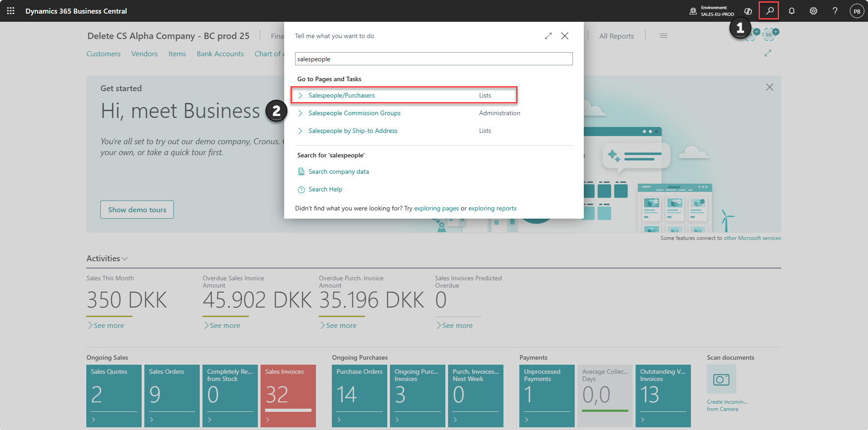The width and height of the screenshot is (868, 430).
Task: Open the app launcher waffle icon
Action: [11, 11]
